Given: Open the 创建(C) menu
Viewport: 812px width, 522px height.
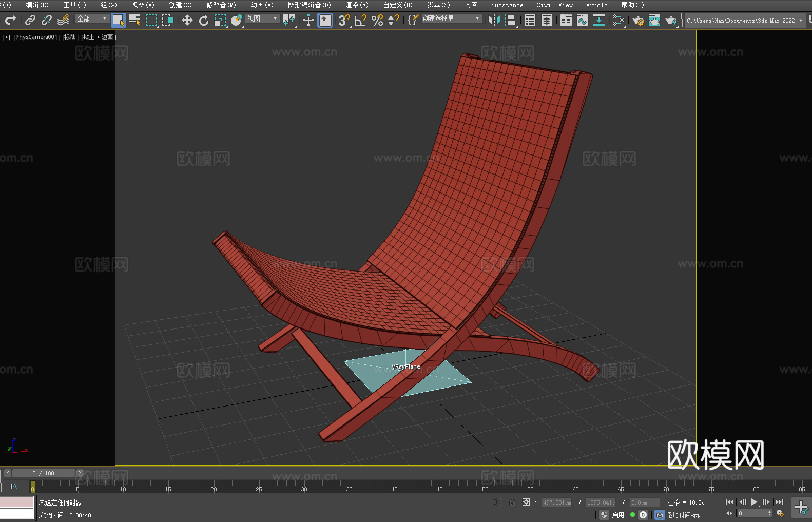Looking at the screenshot, I should pyautogui.click(x=180, y=5).
